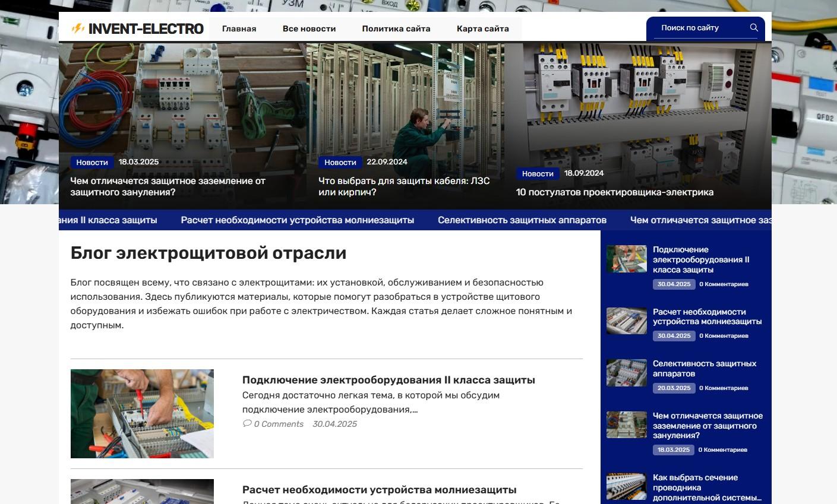Click ticker item Расчет необходимости устройства молниезащиты
Viewport: 837px width, 504px height.
298,220
